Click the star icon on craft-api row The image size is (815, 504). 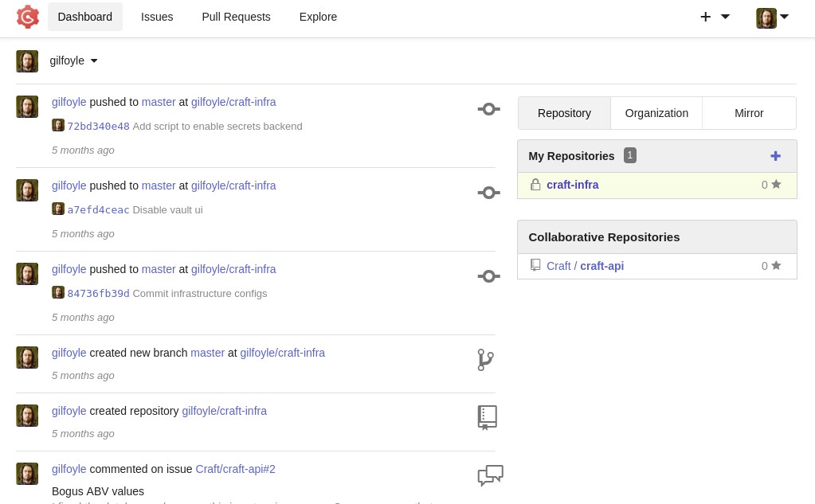pyautogui.click(x=776, y=266)
